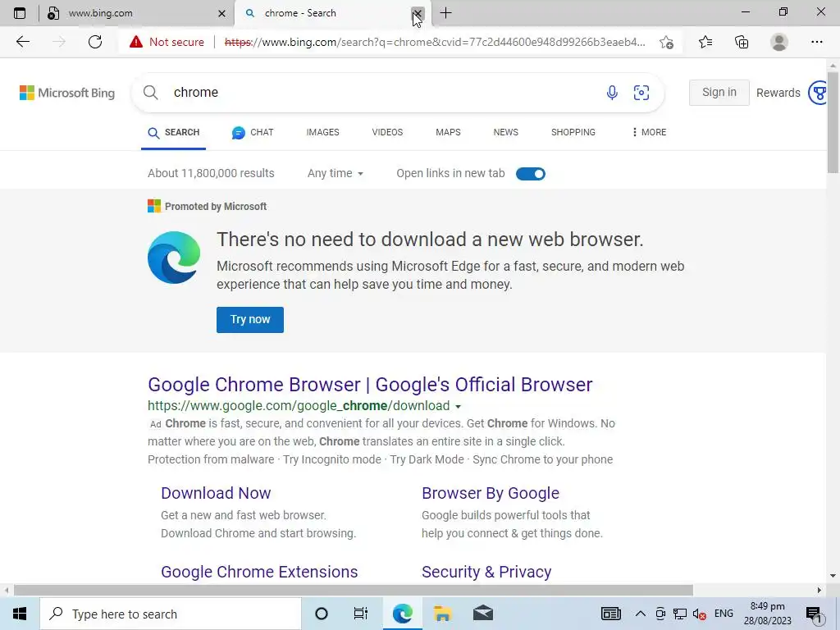
Task: Open the tab actions menu icon
Action: (20, 13)
